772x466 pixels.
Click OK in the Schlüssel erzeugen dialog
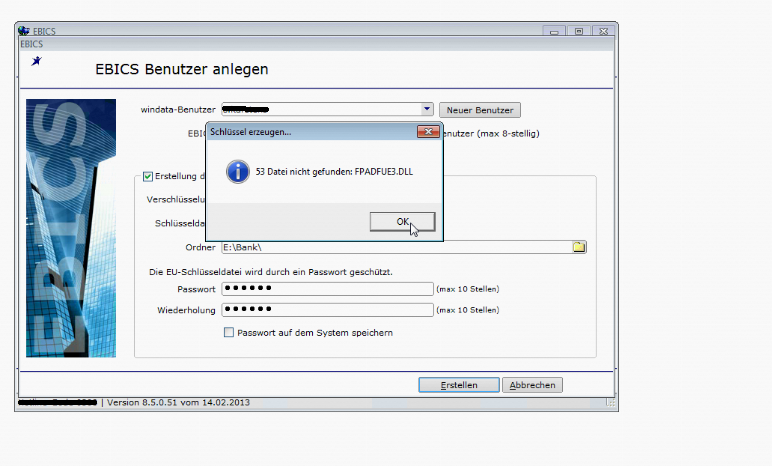[402, 222]
